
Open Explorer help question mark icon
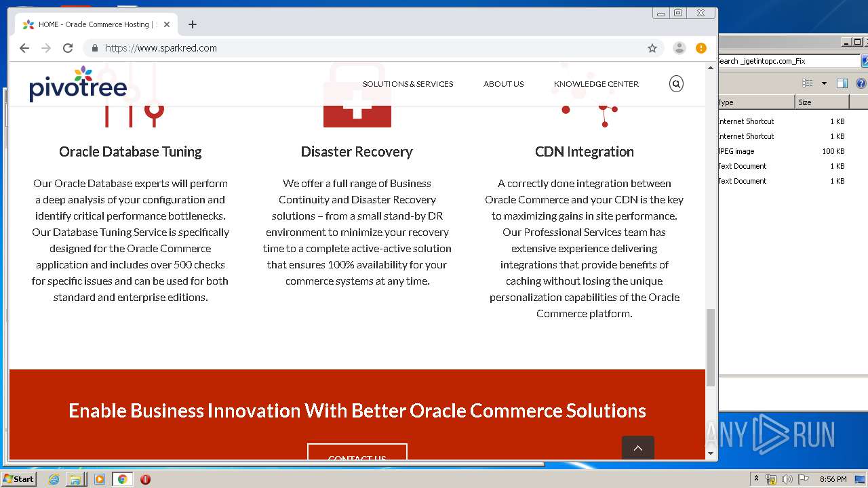pos(861,83)
